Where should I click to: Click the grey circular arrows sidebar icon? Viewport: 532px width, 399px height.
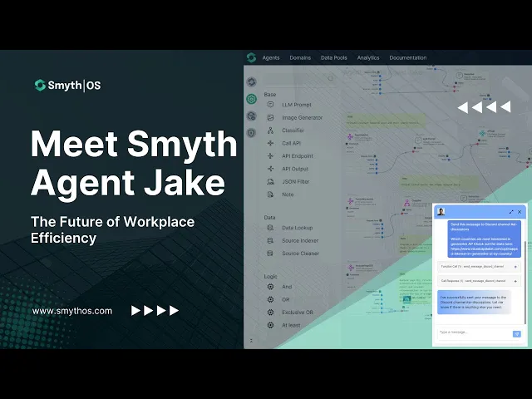pos(251,81)
